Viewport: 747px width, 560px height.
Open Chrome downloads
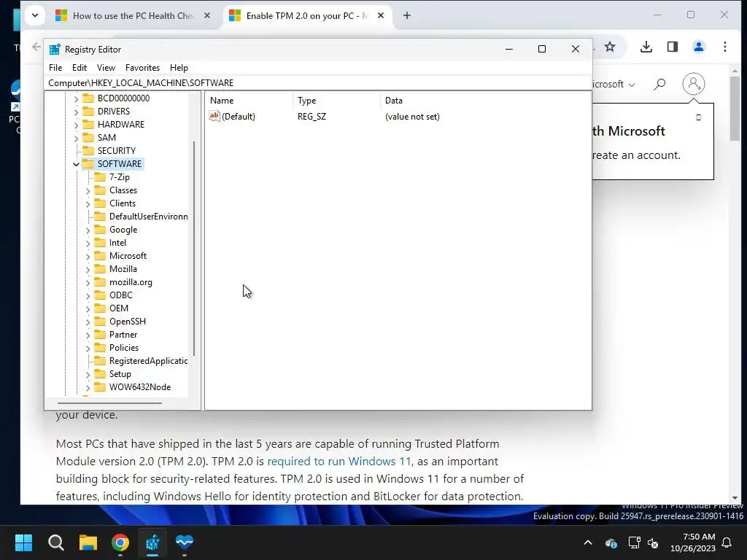646,47
